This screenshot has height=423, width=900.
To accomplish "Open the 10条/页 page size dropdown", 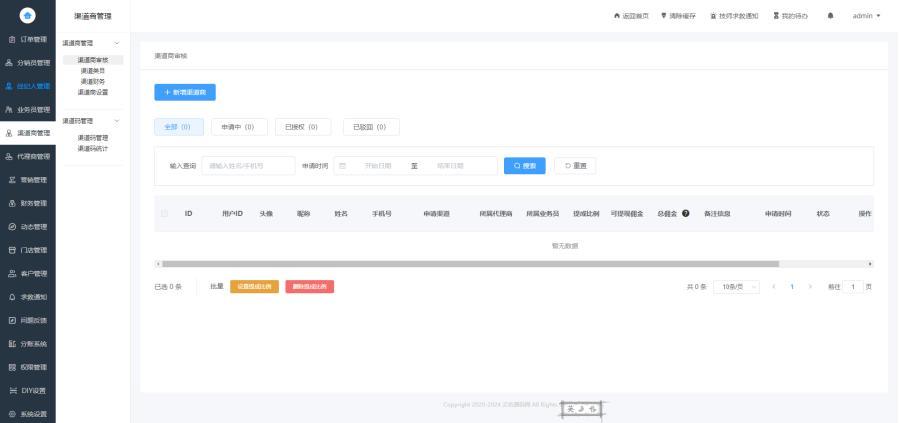I will pos(736,286).
